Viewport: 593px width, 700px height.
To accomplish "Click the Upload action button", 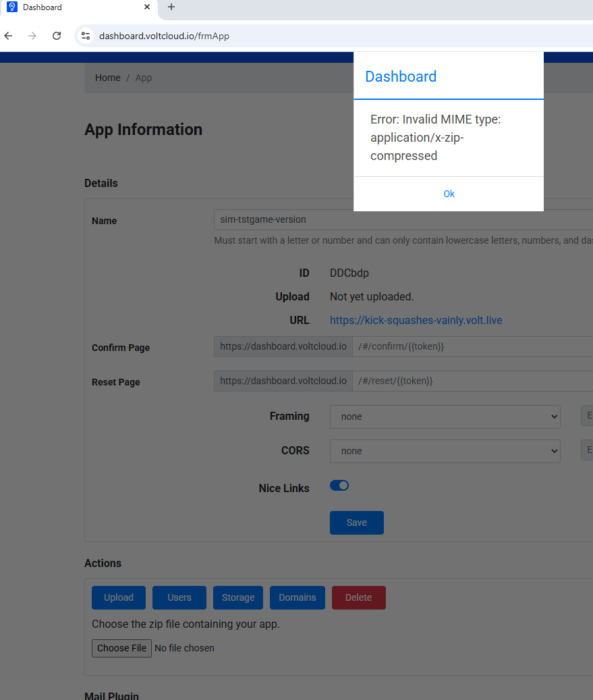I will click(119, 597).
